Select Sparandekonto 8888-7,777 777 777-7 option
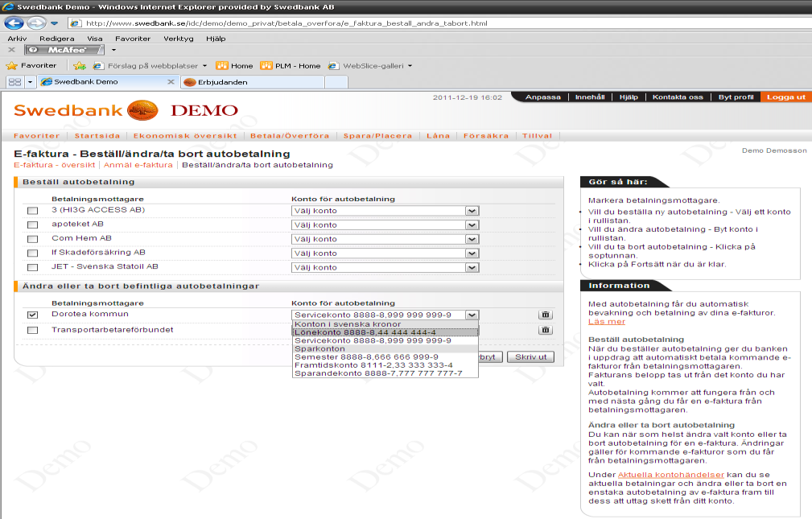 tap(385, 373)
